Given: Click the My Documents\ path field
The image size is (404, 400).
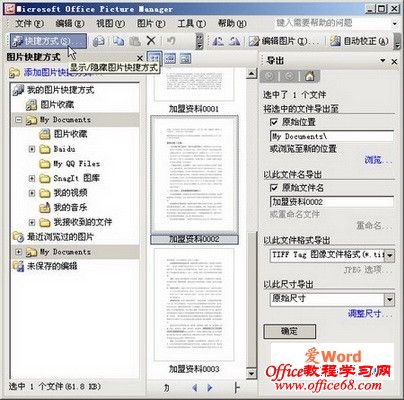Looking at the screenshot, I should (332, 136).
